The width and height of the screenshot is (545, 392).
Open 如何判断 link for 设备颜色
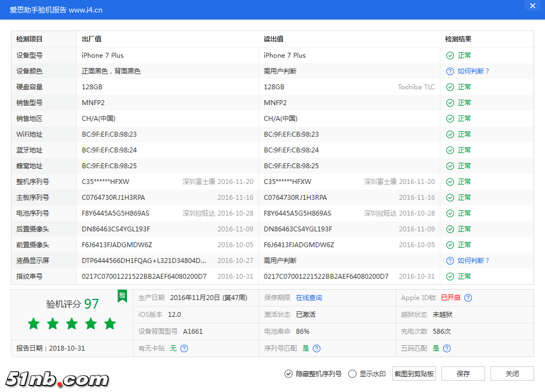point(473,71)
